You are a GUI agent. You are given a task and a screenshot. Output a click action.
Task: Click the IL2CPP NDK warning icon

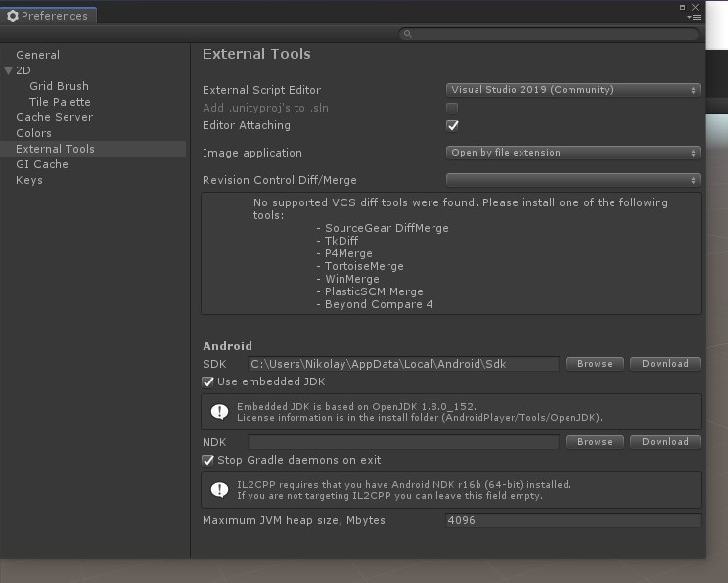pos(219,490)
